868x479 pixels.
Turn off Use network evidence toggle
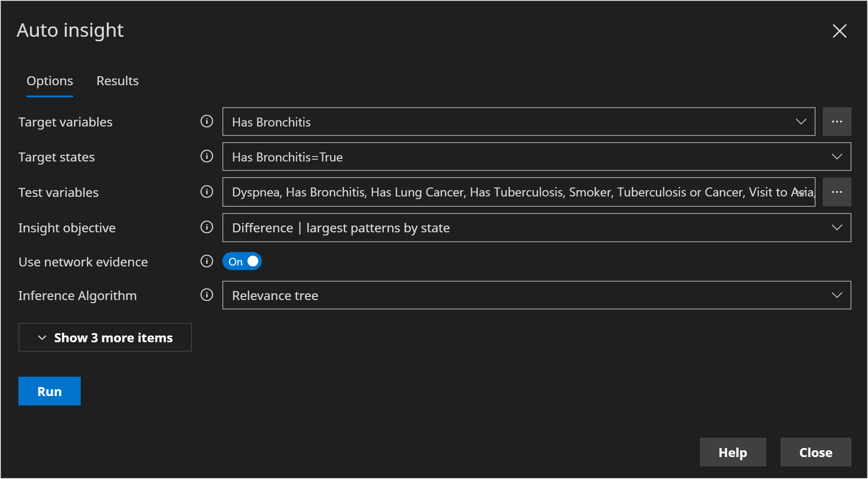(x=242, y=261)
